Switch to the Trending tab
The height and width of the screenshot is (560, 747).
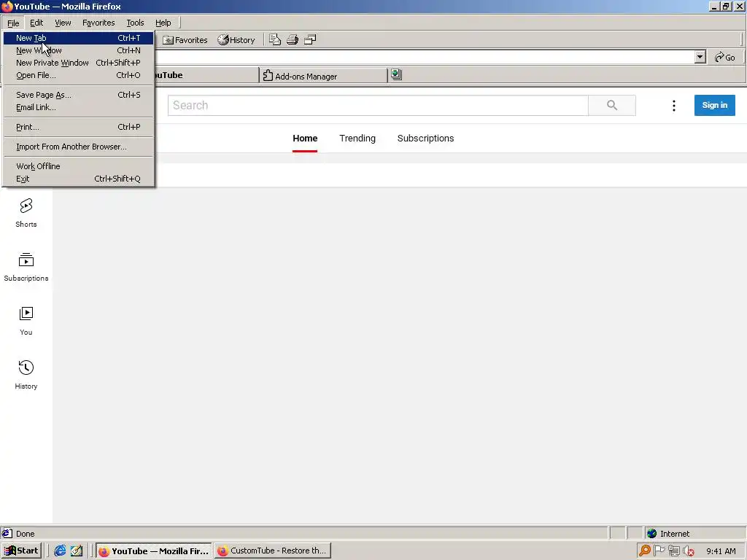[357, 139]
